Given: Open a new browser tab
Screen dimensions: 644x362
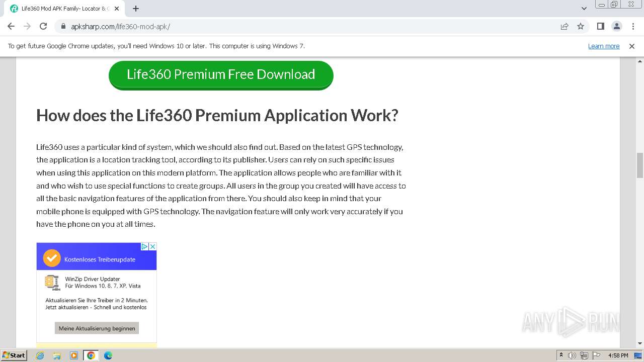Looking at the screenshot, I should pyautogui.click(x=136, y=9).
